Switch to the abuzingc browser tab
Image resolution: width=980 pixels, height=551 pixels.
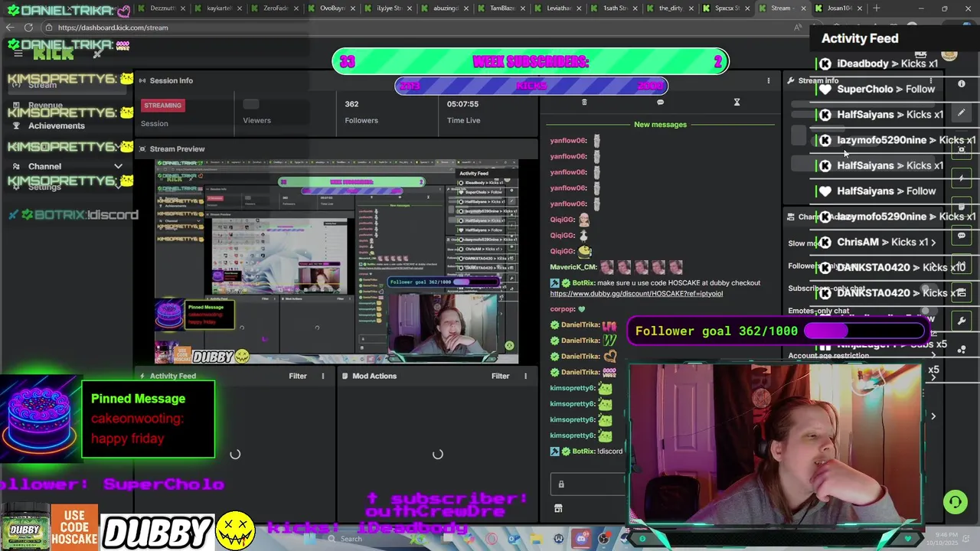click(x=445, y=8)
